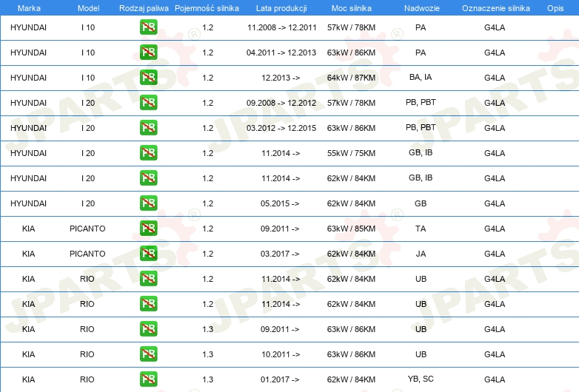
Task: Click the 64kW / 87KM power cell
Action: pos(351,78)
